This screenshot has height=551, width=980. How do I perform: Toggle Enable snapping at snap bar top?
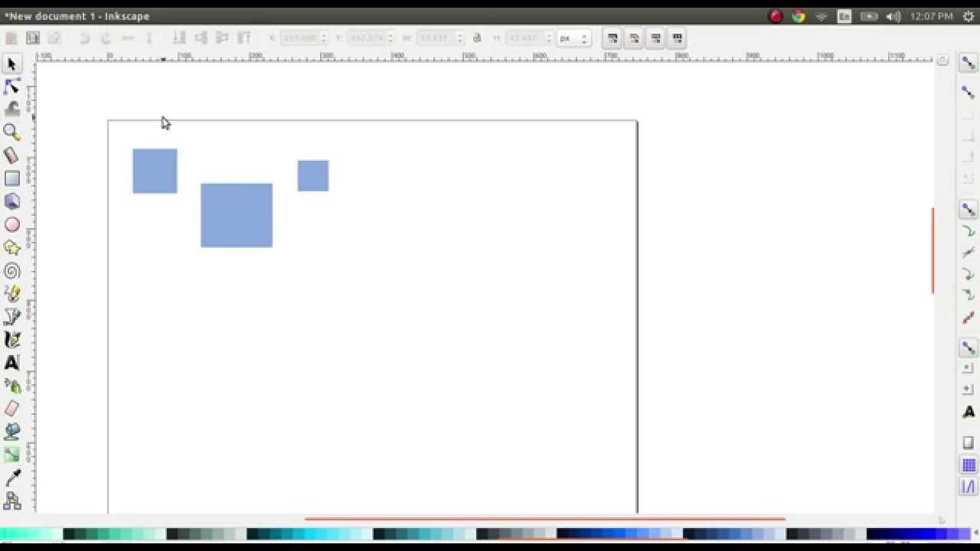tap(969, 64)
